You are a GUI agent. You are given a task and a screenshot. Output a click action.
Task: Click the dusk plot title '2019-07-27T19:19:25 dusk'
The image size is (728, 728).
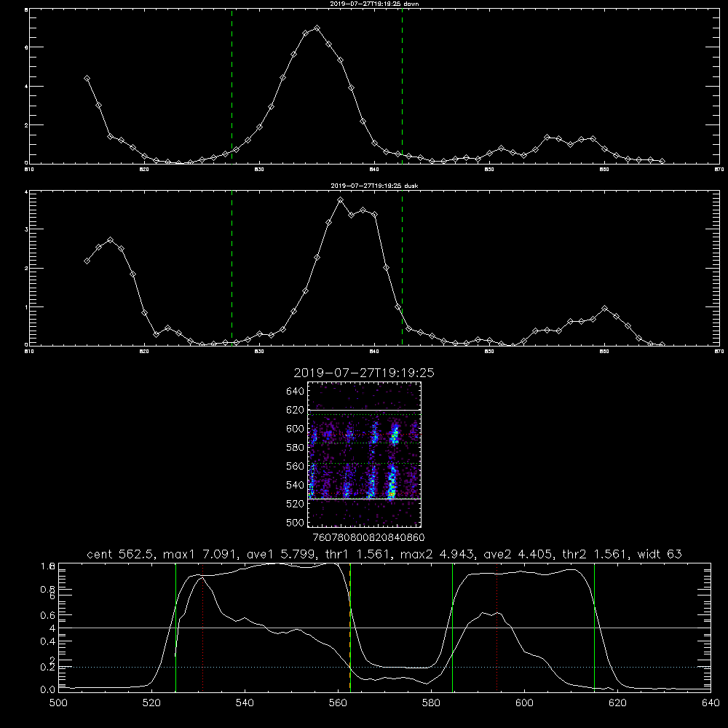coord(374,186)
